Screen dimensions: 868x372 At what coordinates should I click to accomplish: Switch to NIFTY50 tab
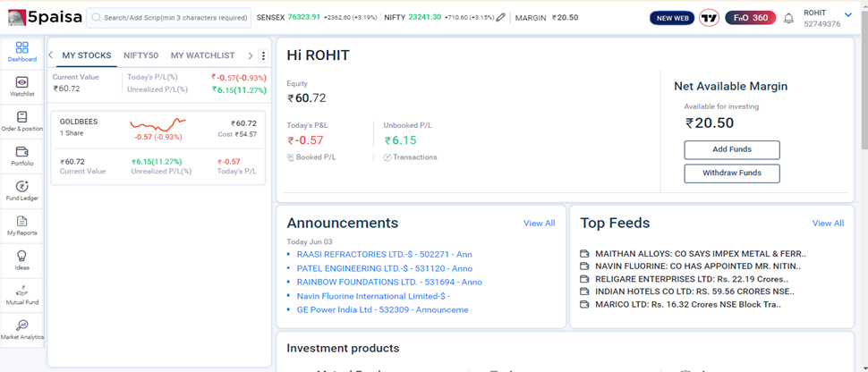click(x=140, y=55)
